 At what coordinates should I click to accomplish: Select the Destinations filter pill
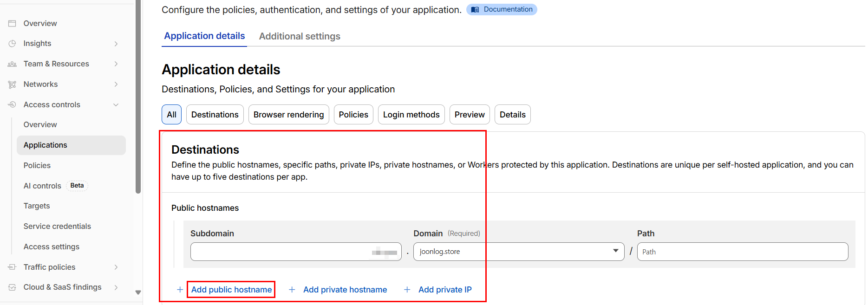(x=215, y=115)
